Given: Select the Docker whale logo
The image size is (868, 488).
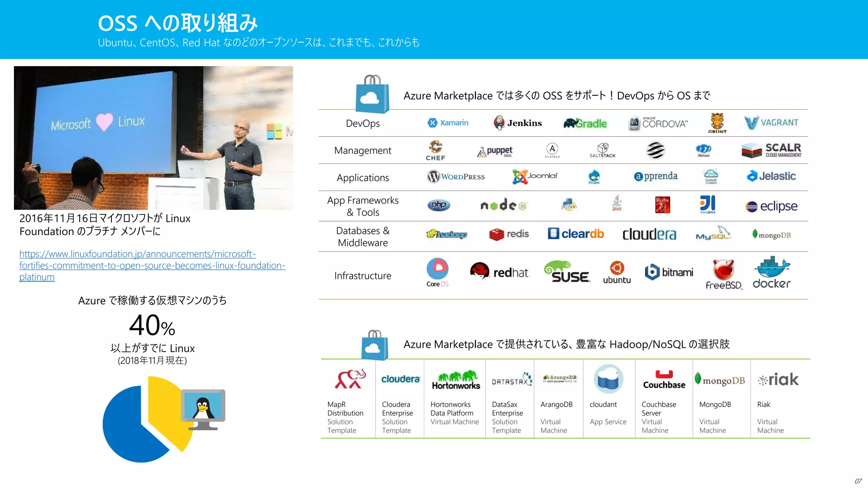Looking at the screenshot, I should (771, 272).
